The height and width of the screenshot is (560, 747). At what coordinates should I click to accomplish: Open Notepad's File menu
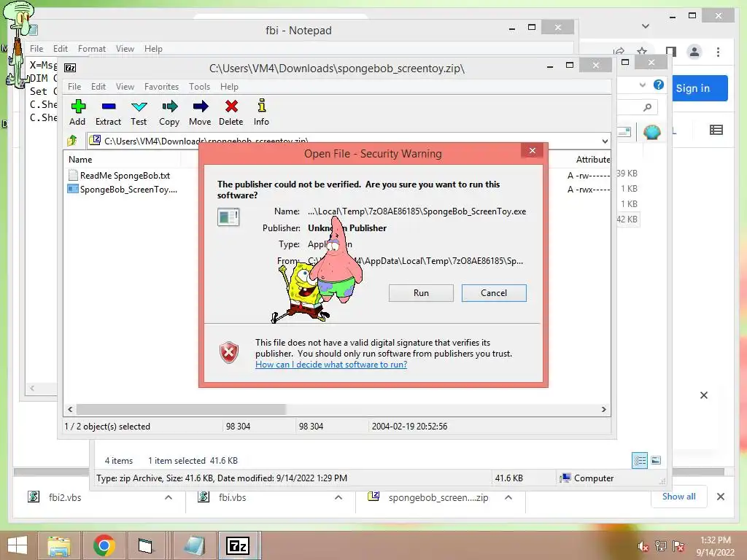36,49
